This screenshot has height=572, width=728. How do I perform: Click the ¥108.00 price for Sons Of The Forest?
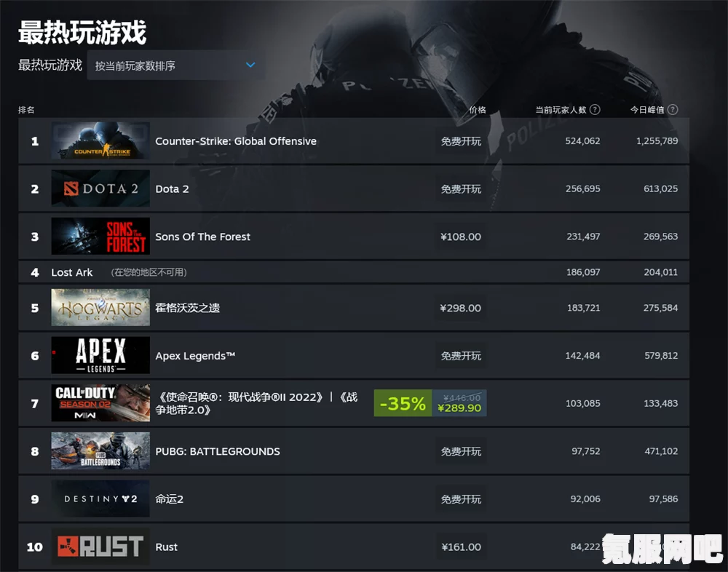click(461, 237)
